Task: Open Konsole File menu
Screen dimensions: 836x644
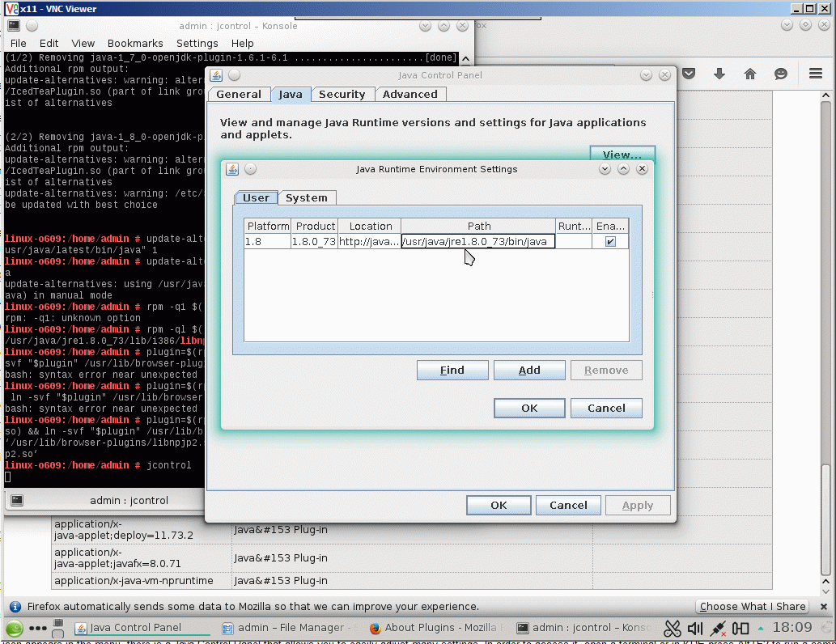Action: [x=18, y=43]
